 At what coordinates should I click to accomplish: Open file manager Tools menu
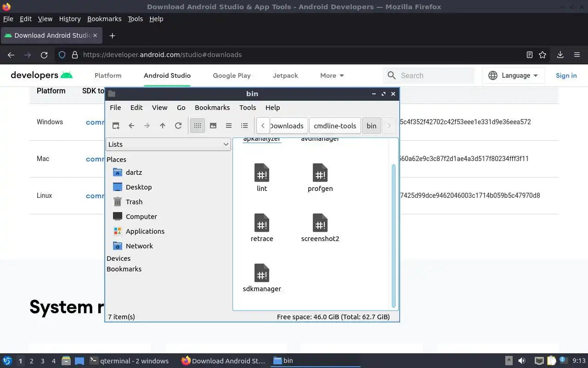(x=248, y=107)
